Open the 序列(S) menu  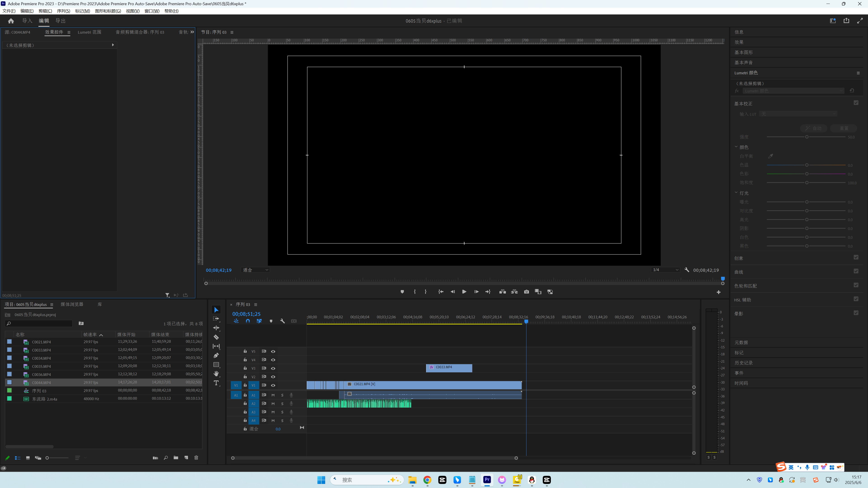pyautogui.click(x=63, y=11)
